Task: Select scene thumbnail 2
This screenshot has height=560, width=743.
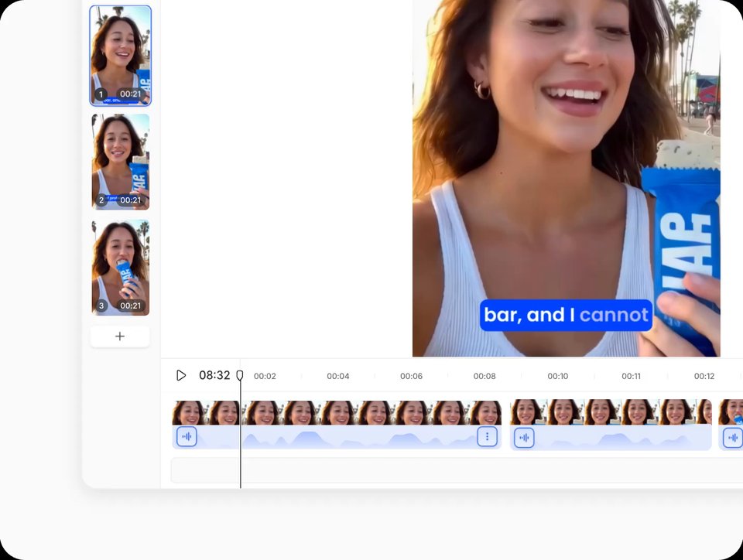Action: 120,162
